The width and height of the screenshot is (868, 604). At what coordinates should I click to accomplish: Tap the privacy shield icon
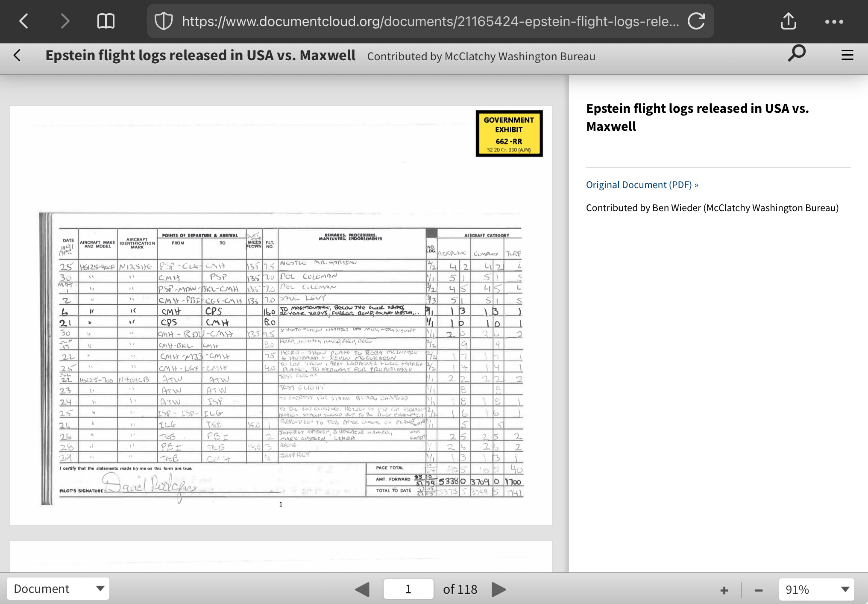(x=163, y=21)
